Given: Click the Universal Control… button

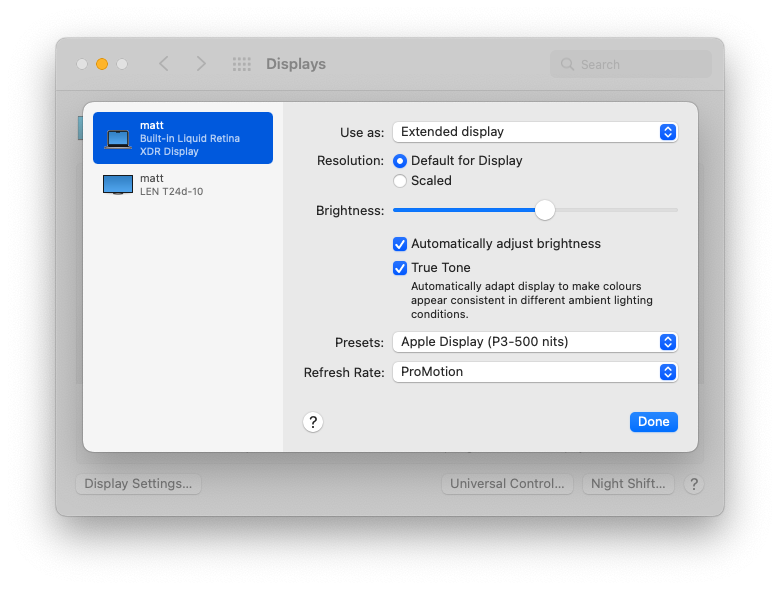Looking at the screenshot, I should point(507,484).
